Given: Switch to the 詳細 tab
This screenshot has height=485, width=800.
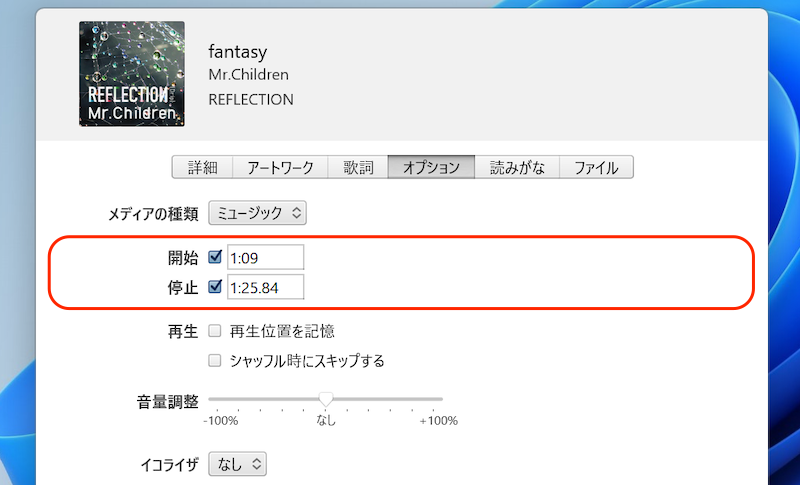Looking at the screenshot, I should 202,167.
